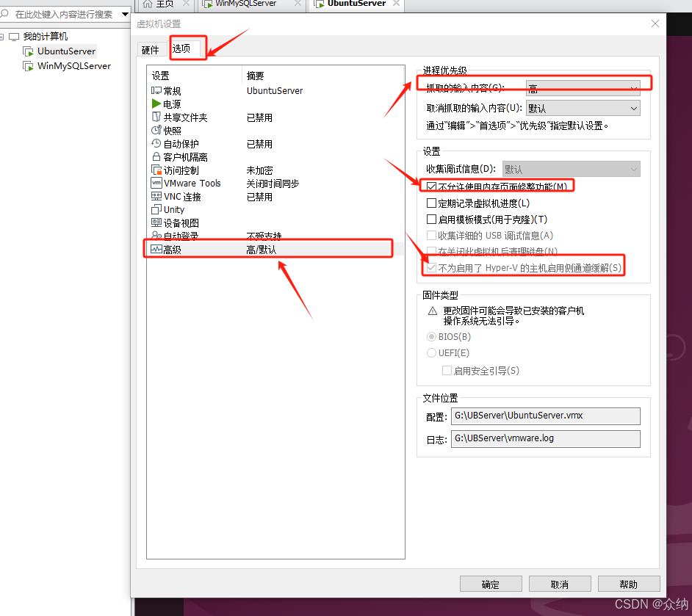Click the My Computer (我的计算机) monitor icon
Image resolution: width=692 pixels, height=616 pixels.
point(14,37)
